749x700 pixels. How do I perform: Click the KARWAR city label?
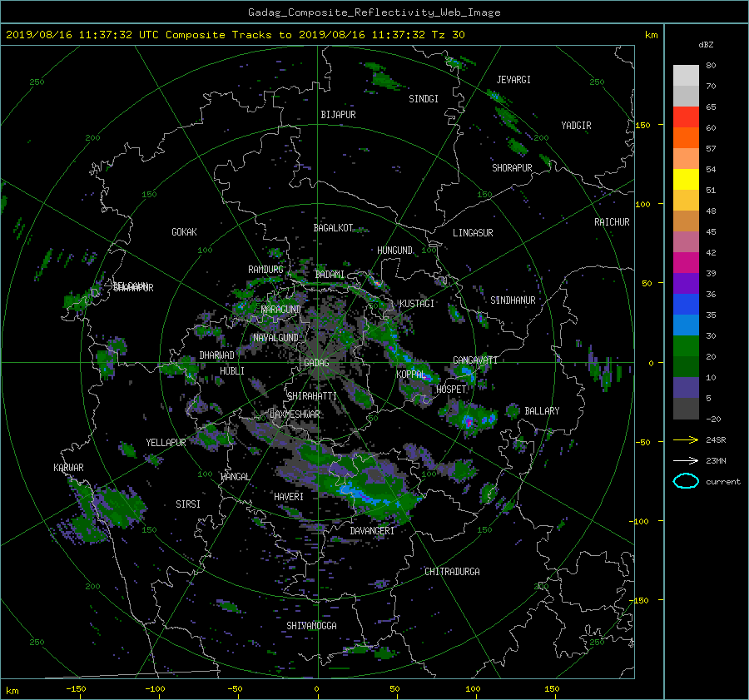(x=68, y=468)
